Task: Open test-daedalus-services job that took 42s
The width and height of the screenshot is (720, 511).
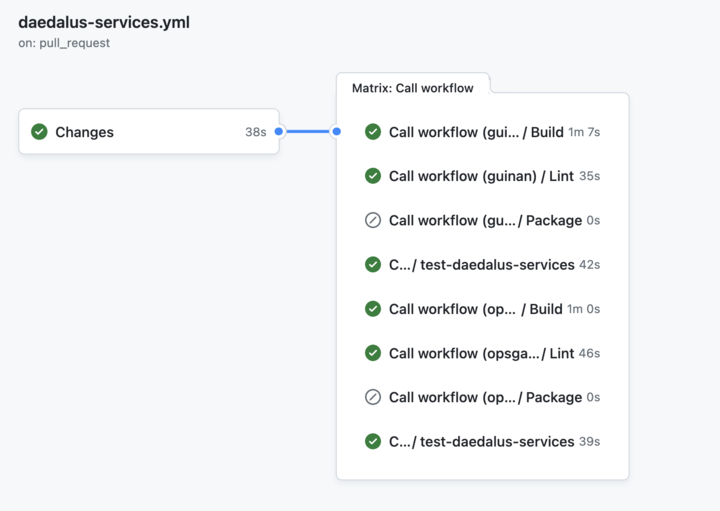Action: click(x=482, y=265)
